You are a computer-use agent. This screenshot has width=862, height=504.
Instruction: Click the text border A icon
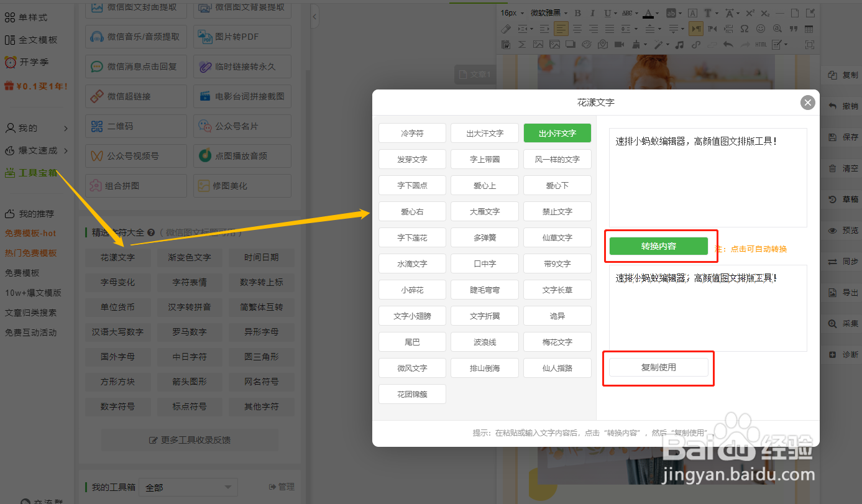692,13
